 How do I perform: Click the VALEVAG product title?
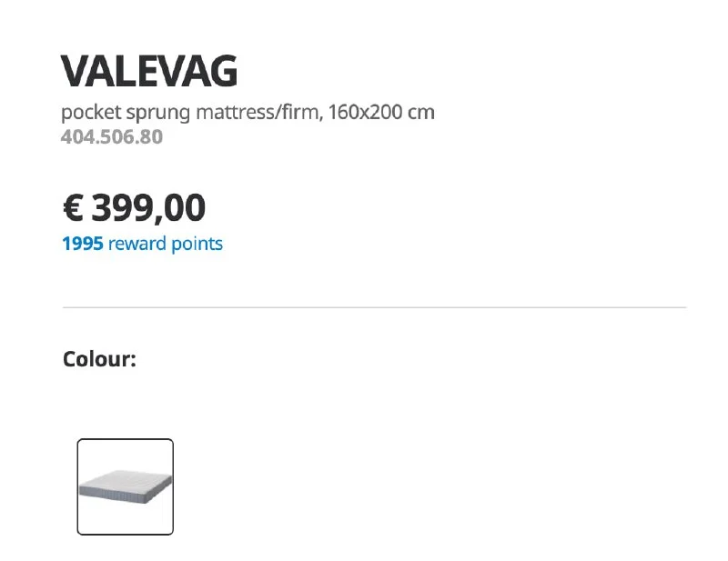149,71
